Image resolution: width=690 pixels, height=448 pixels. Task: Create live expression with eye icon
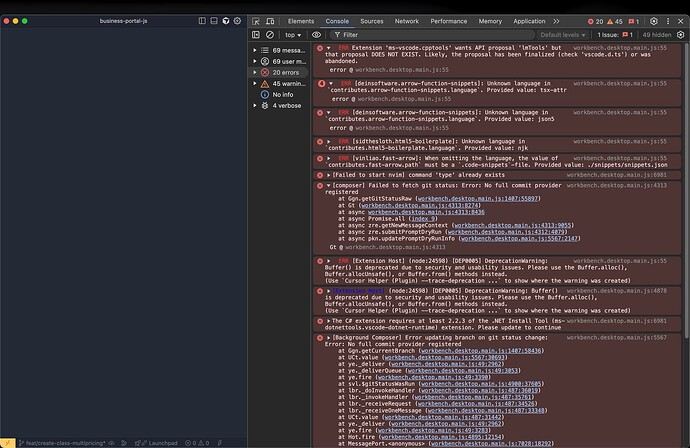316,35
